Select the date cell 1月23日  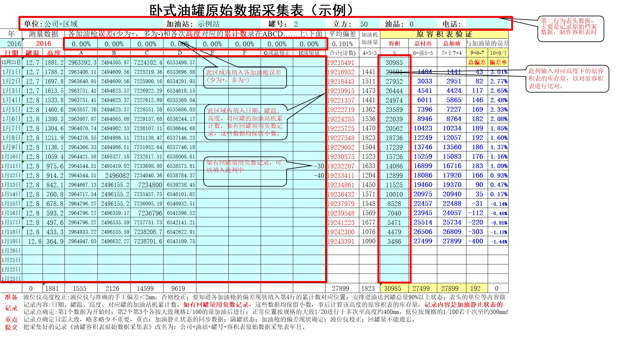click(11, 279)
